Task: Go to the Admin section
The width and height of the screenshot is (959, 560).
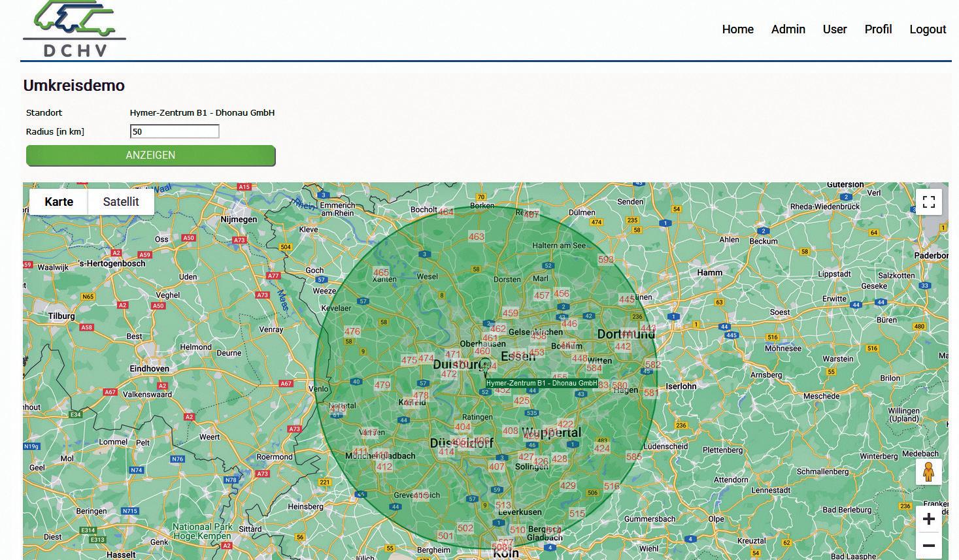Action: point(788,29)
